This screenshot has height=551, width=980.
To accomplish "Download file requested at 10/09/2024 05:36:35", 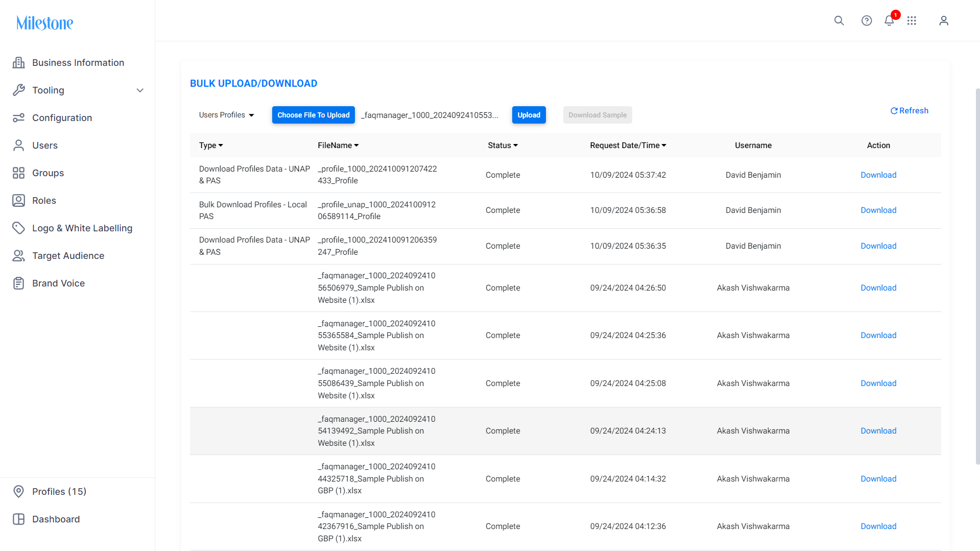I will coord(878,246).
